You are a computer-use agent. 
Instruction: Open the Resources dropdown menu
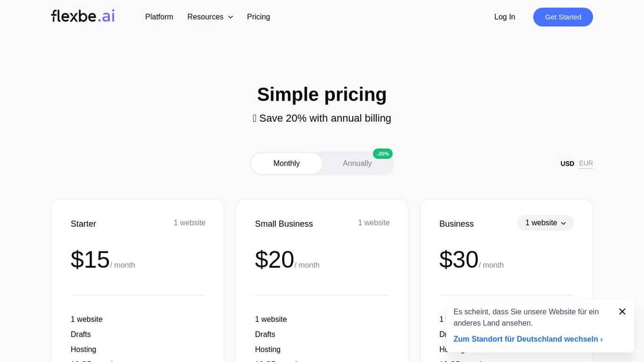(206, 17)
